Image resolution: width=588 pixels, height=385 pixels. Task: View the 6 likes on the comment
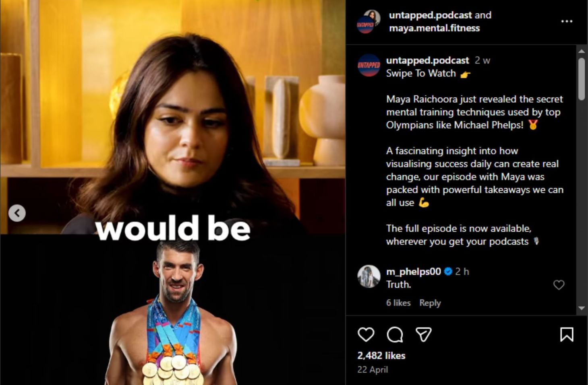tap(398, 303)
